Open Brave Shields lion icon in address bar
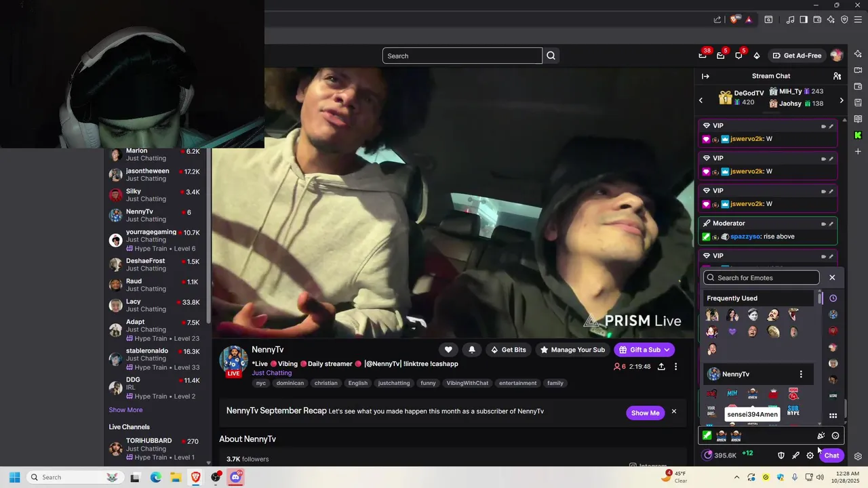 pos(734,20)
